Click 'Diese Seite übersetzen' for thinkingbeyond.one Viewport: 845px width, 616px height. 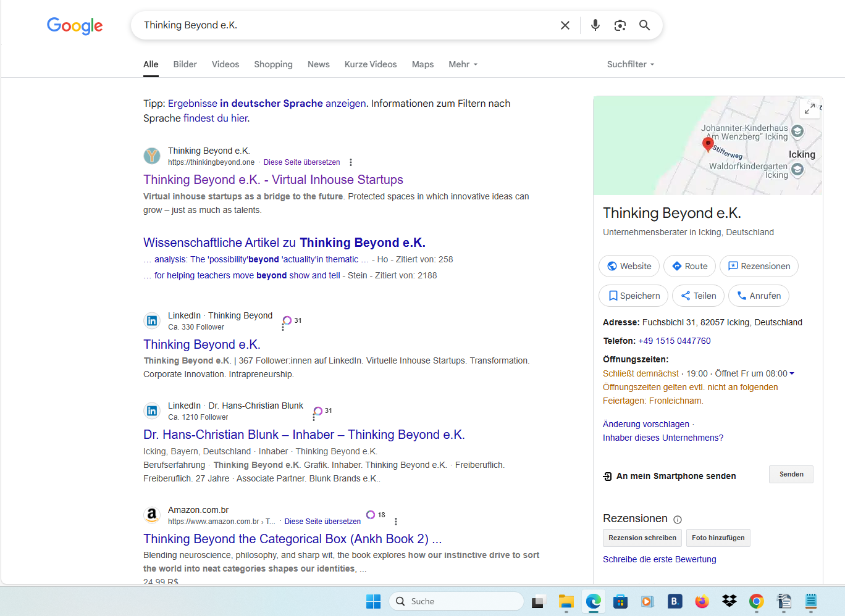coord(301,162)
